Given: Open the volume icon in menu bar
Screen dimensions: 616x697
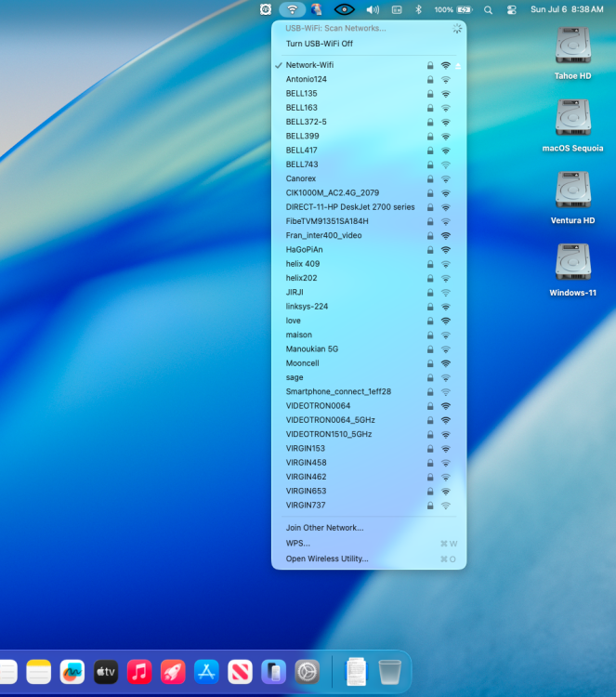Looking at the screenshot, I should pyautogui.click(x=373, y=10).
